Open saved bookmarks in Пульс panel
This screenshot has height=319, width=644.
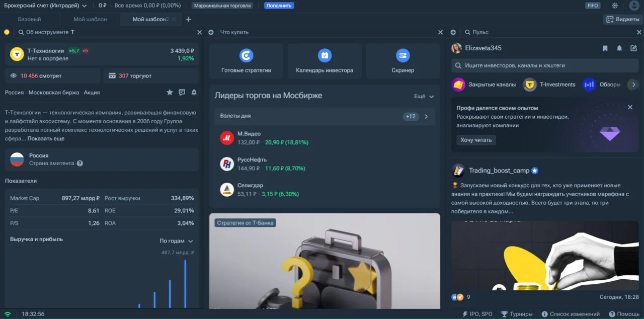(x=605, y=48)
